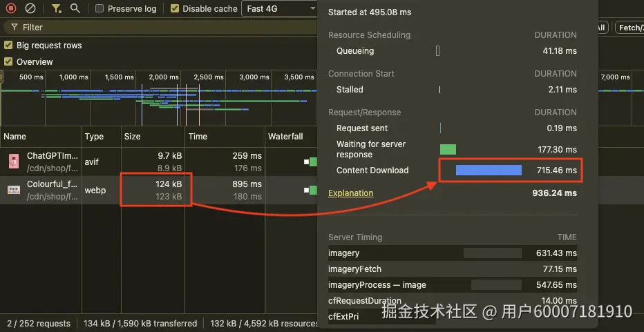Click the Request sent label
This screenshot has width=644, height=332.
click(x=362, y=128)
